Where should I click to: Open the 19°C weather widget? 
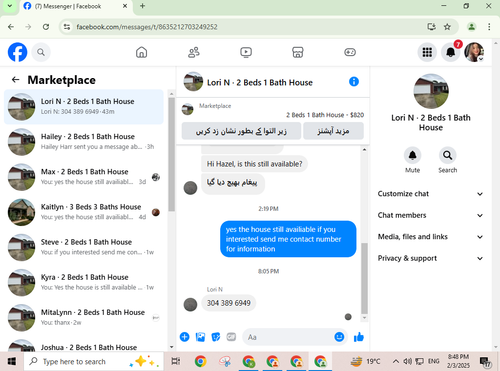pos(366,361)
